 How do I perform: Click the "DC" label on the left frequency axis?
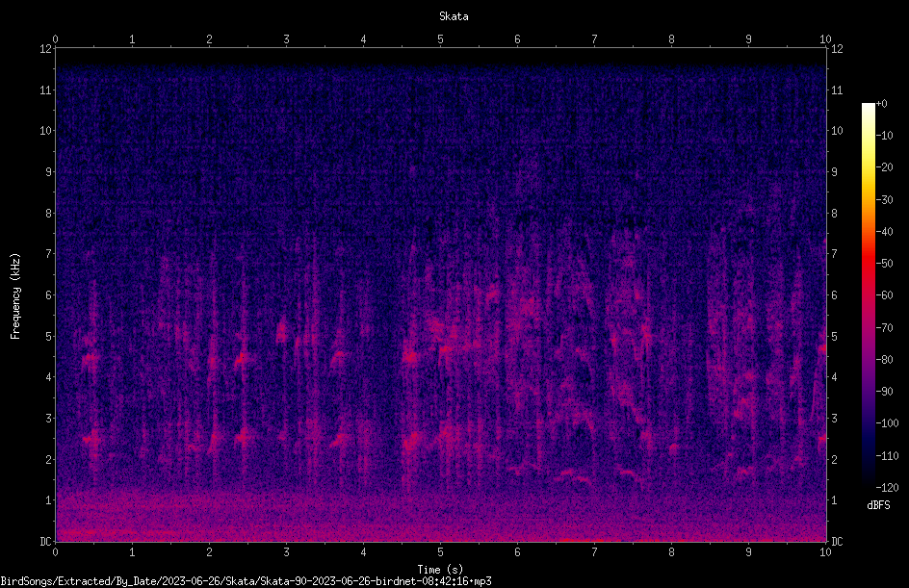pos(45,542)
